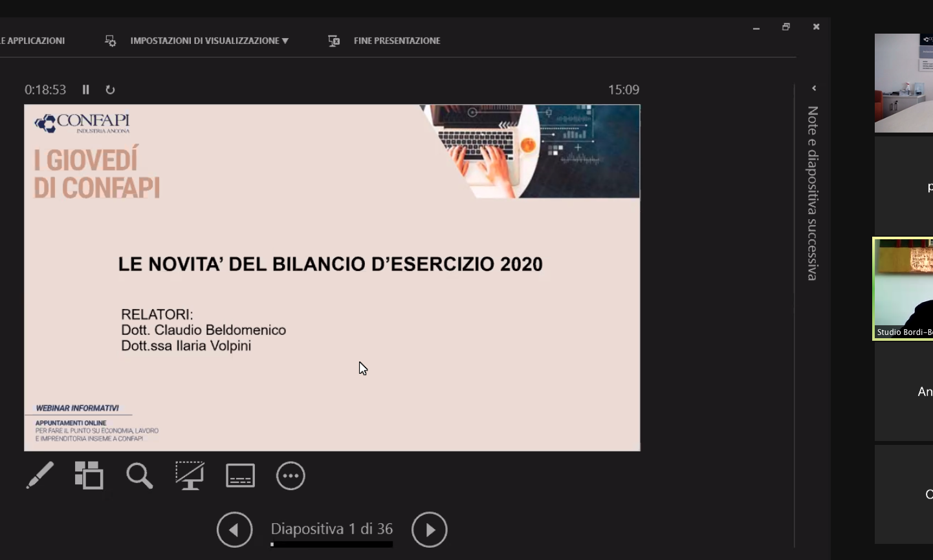The width and height of the screenshot is (933, 560).
Task: Click the monitor icon beside Fine Presentazione
Action: click(x=333, y=41)
